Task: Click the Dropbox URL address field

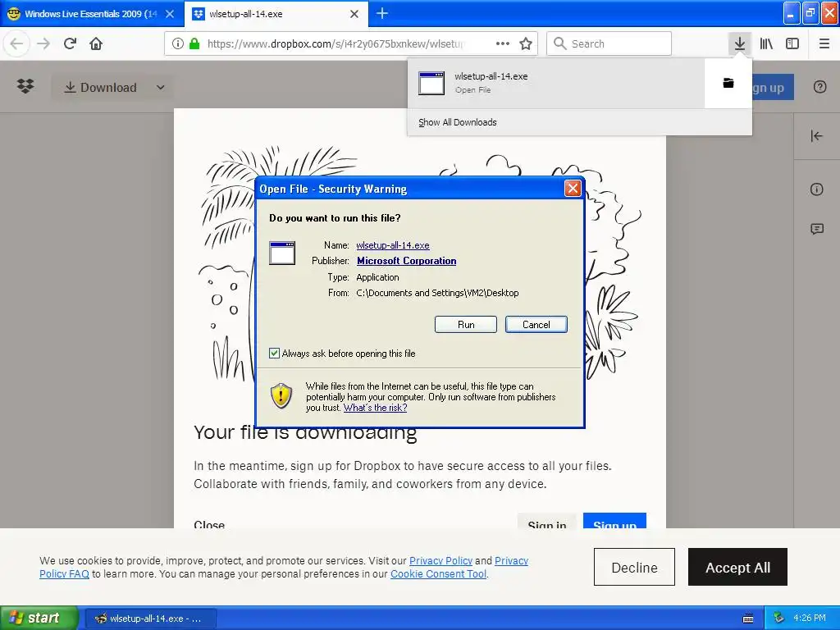Action: (336, 43)
